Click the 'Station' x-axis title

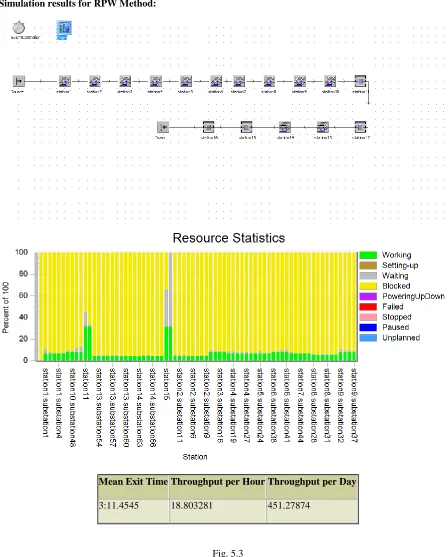tap(195, 457)
